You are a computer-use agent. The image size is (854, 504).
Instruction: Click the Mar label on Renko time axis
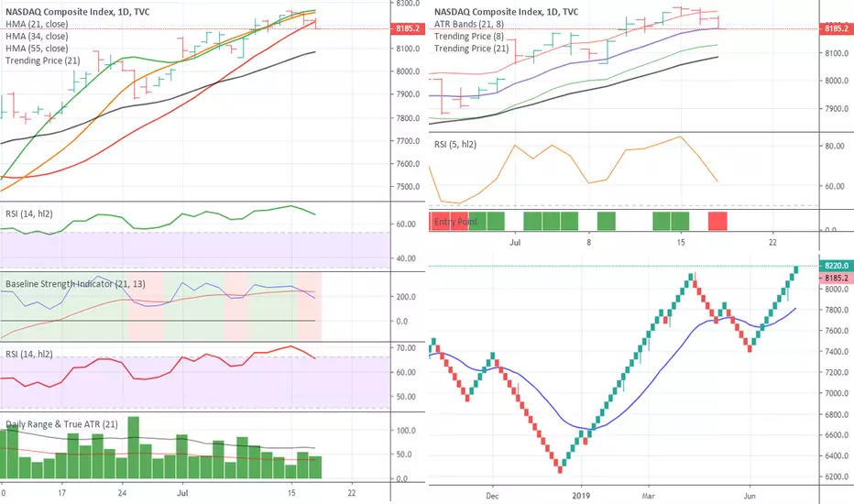pyautogui.click(x=648, y=495)
